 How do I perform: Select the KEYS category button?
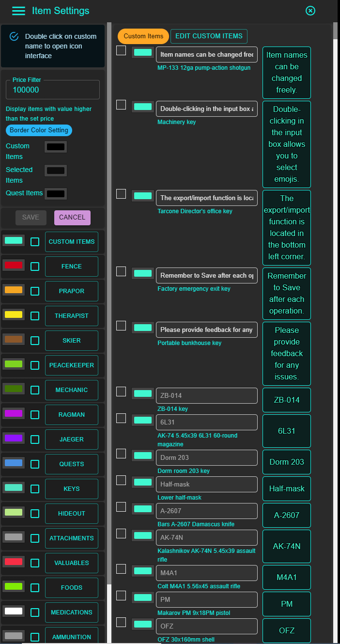(72, 488)
